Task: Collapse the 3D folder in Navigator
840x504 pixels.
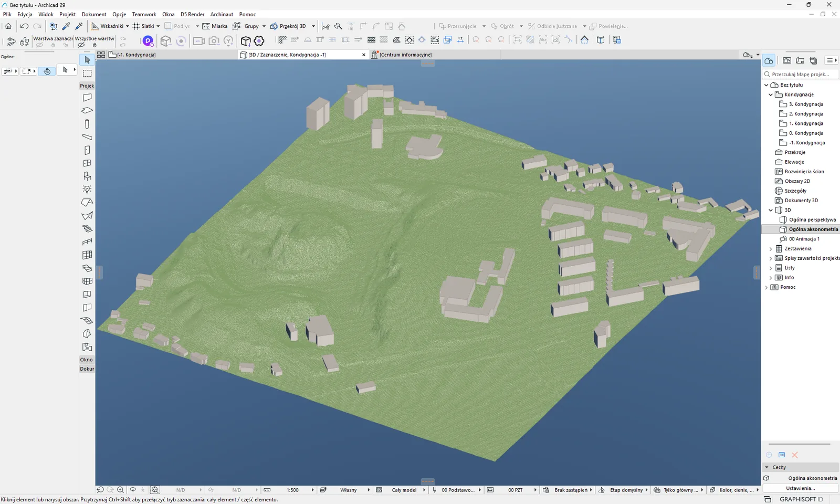Action: 771,210
